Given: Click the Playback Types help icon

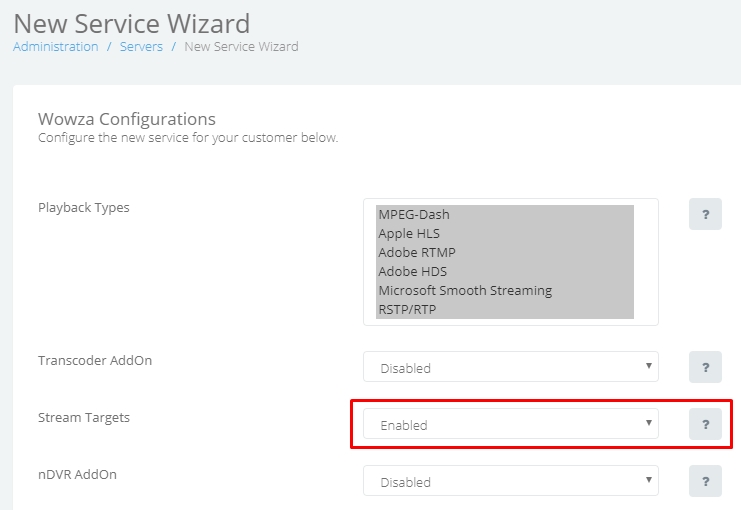Looking at the screenshot, I should [705, 214].
